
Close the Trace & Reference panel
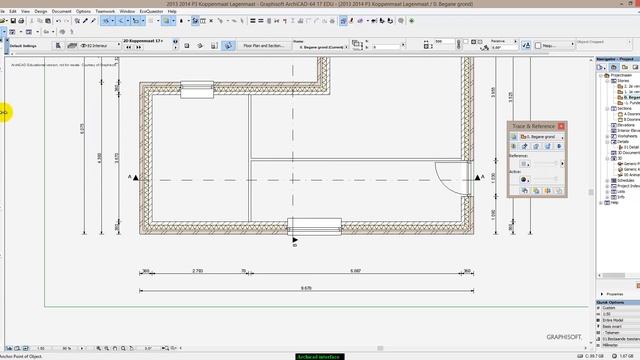[561, 126]
